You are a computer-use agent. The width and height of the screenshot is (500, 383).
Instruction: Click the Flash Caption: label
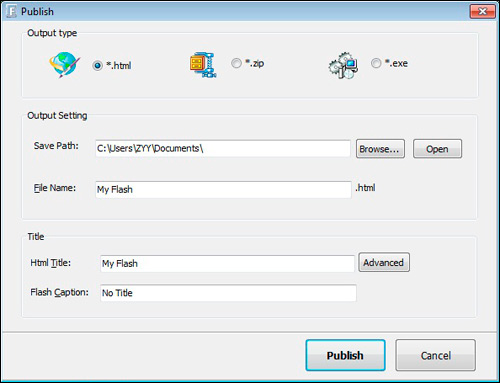click(x=59, y=293)
